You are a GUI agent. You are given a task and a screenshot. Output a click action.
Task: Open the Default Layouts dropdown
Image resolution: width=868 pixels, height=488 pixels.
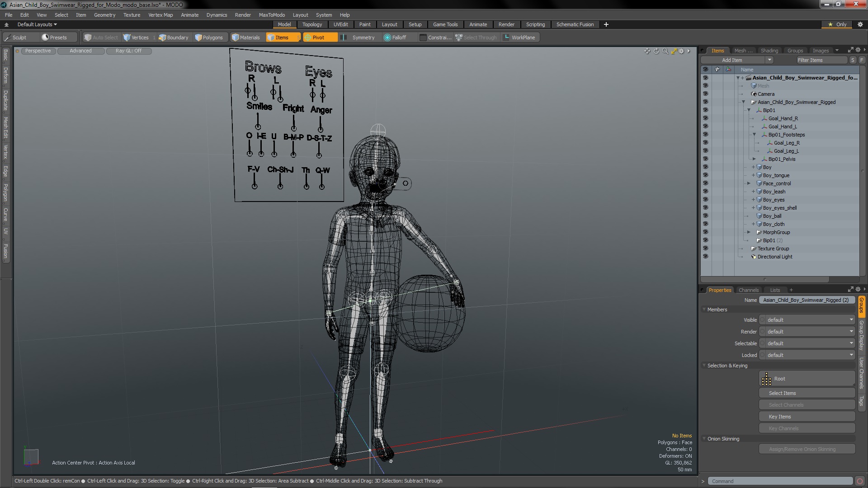37,24
